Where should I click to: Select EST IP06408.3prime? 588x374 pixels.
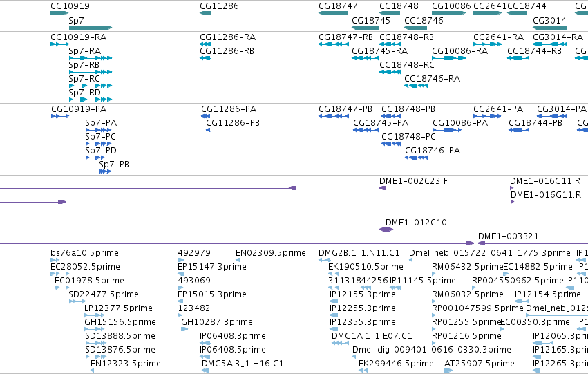(233, 336)
